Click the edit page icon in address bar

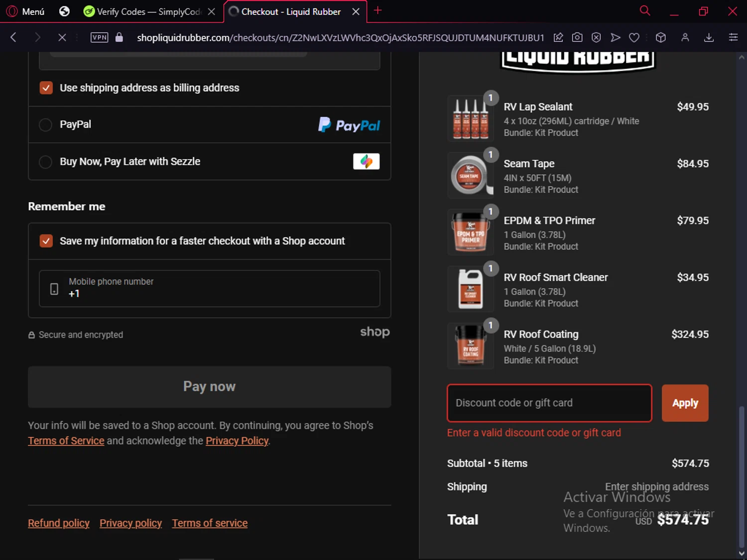point(558,37)
